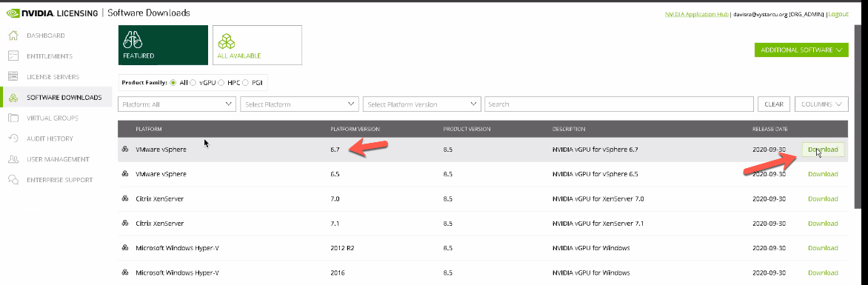
Task: Click the Entitlements sidebar icon
Action: click(14, 56)
